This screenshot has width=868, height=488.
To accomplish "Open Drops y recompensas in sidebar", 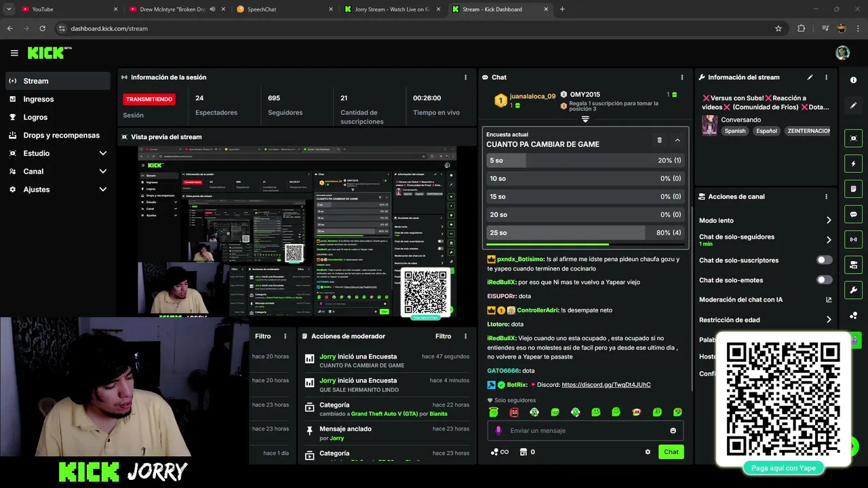I will [58, 135].
